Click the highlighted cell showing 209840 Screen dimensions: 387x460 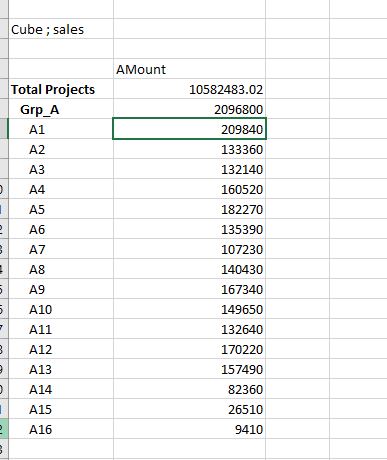[x=189, y=129]
